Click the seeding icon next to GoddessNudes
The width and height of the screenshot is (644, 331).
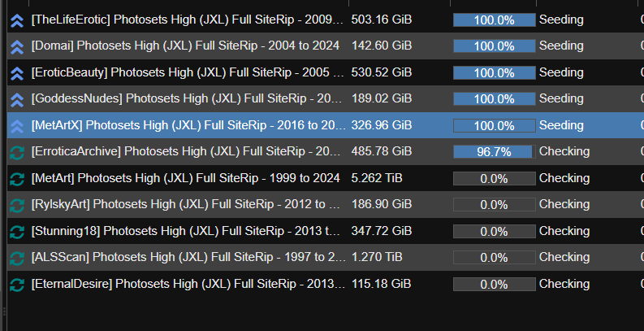(16, 99)
